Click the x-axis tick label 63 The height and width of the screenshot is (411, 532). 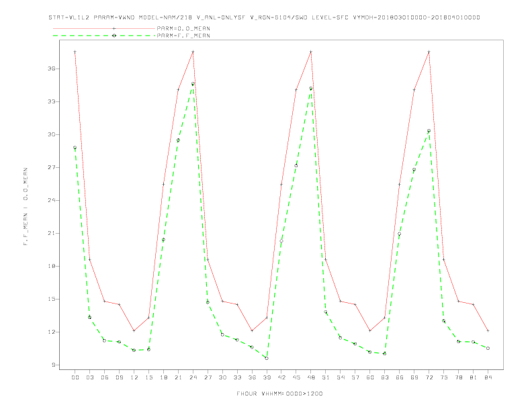pos(385,377)
